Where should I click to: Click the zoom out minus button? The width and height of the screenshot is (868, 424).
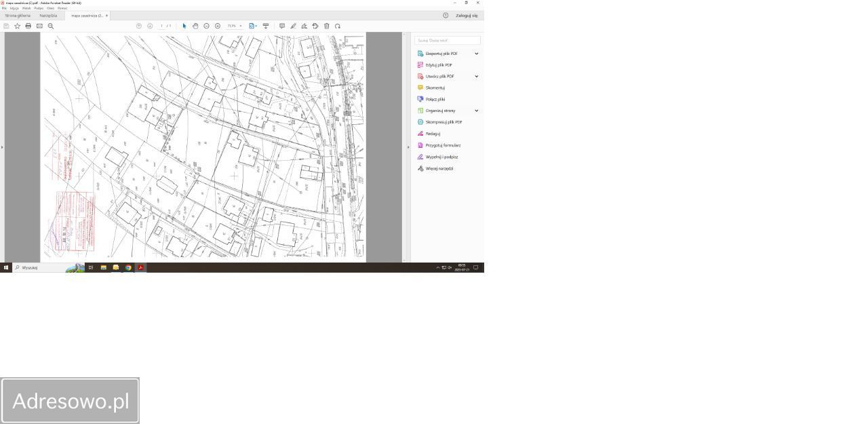click(207, 26)
